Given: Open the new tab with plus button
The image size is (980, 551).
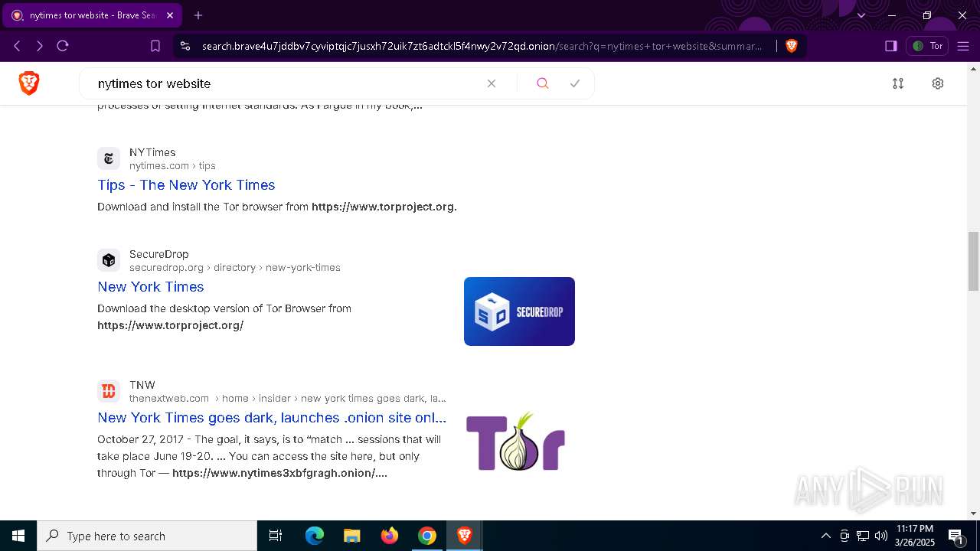Looking at the screenshot, I should coord(198,15).
